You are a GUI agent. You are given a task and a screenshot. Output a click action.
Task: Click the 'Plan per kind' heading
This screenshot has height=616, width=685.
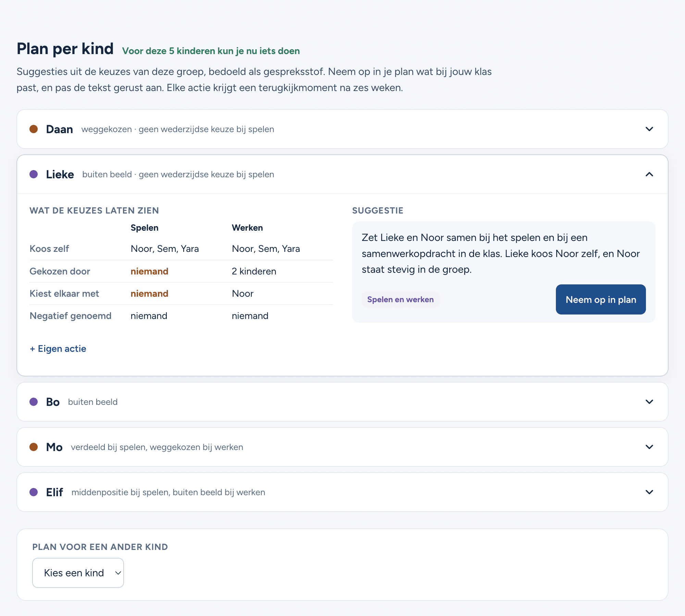pos(65,49)
